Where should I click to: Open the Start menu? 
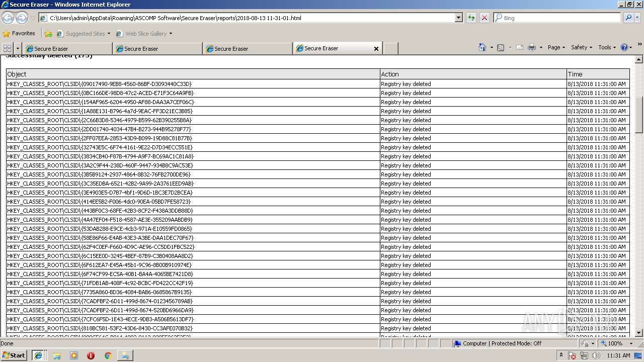14,355
